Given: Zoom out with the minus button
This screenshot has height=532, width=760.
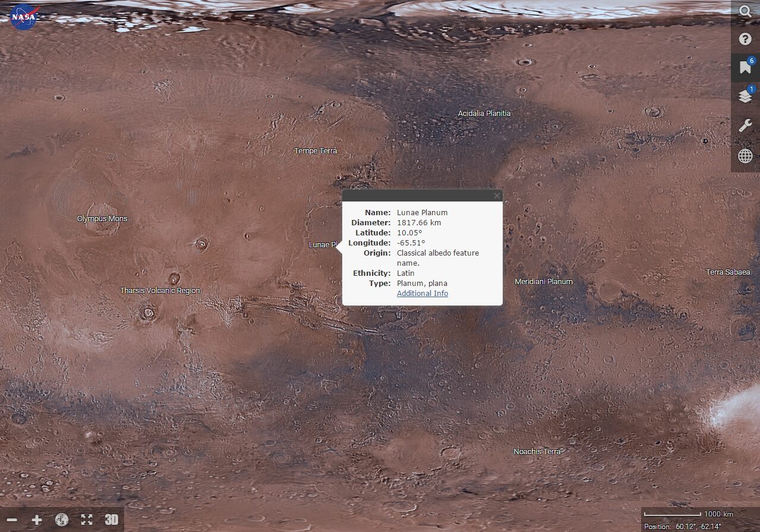Looking at the screenshot, I should click(x=12, y=520).
